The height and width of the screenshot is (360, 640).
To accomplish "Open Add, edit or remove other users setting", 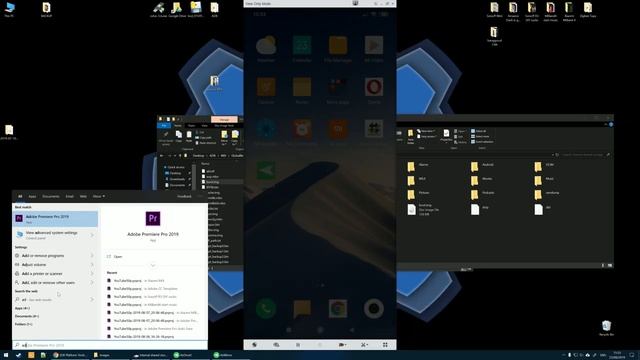I will (48, 282).
